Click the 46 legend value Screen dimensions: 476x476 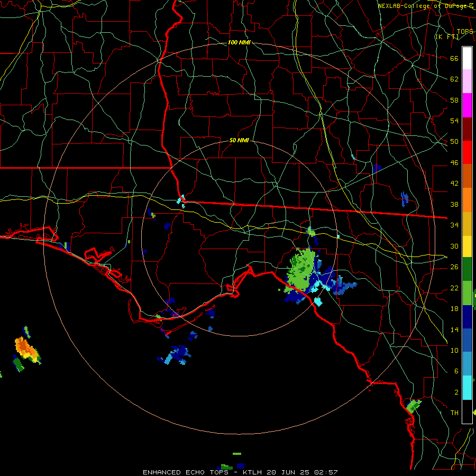[x=454, y=163]
